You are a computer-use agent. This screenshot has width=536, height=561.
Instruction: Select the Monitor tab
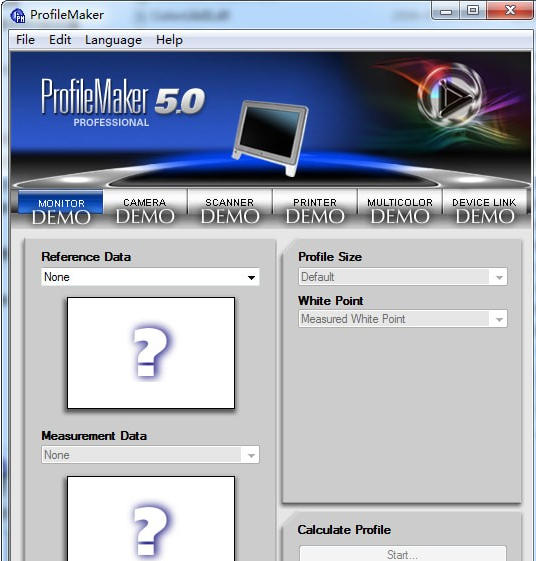[61, 208]
